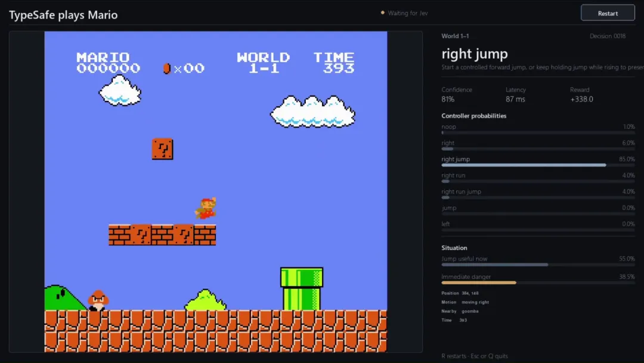Click the right question block in the brick row
The height and width of the screenshot is (363, 644).
pos(184,235)
